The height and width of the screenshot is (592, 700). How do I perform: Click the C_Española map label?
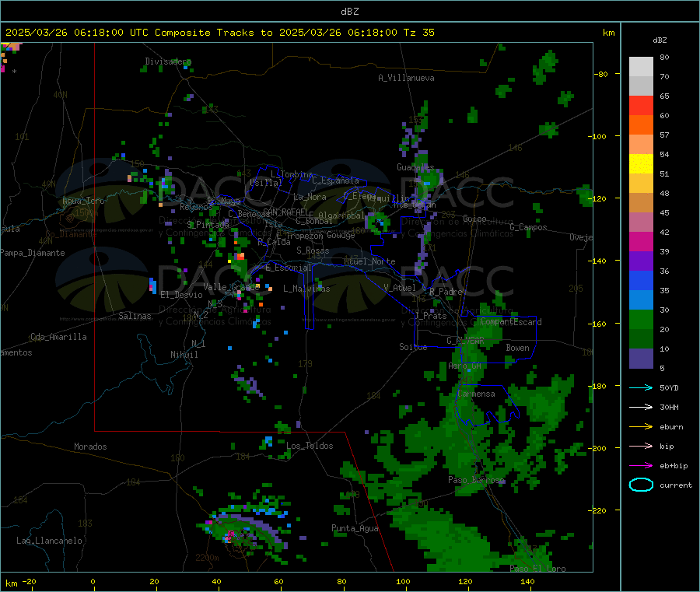coord(335,180)
